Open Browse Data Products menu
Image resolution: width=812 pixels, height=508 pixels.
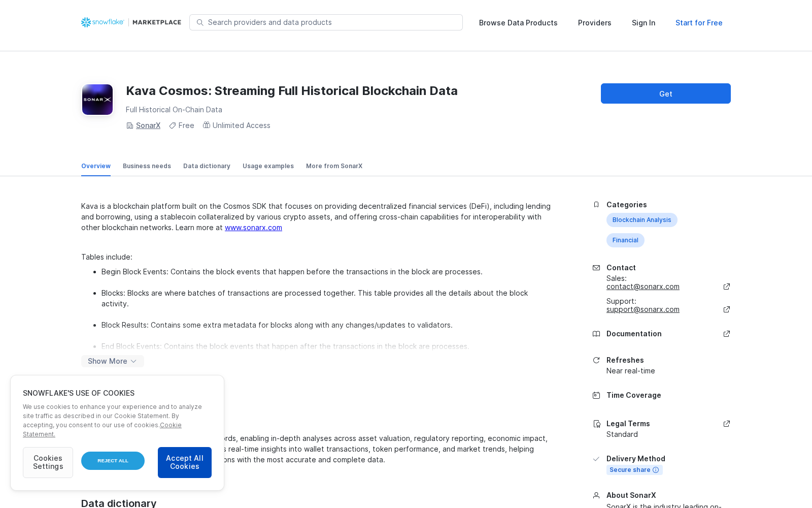click(x=518, y=23)
